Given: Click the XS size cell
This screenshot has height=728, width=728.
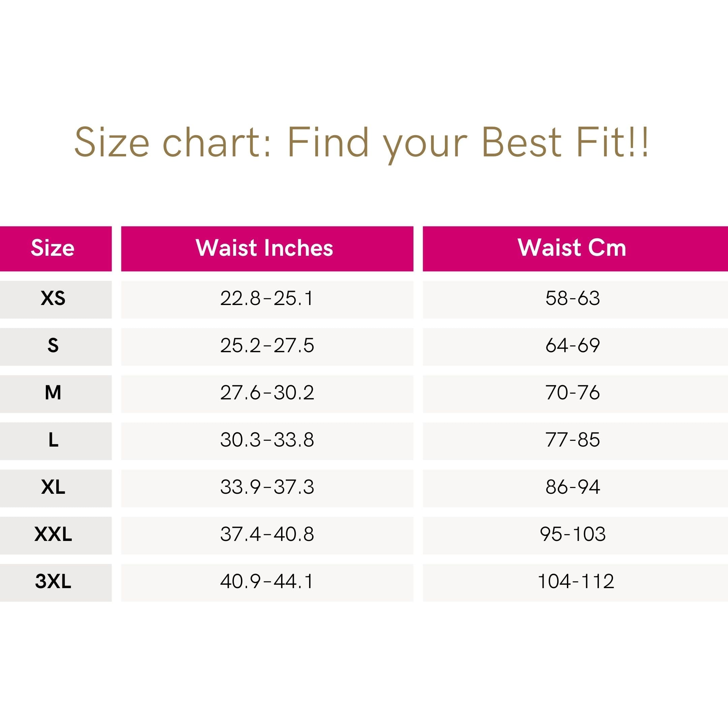Looking at the screenshot, I should 53,298.
